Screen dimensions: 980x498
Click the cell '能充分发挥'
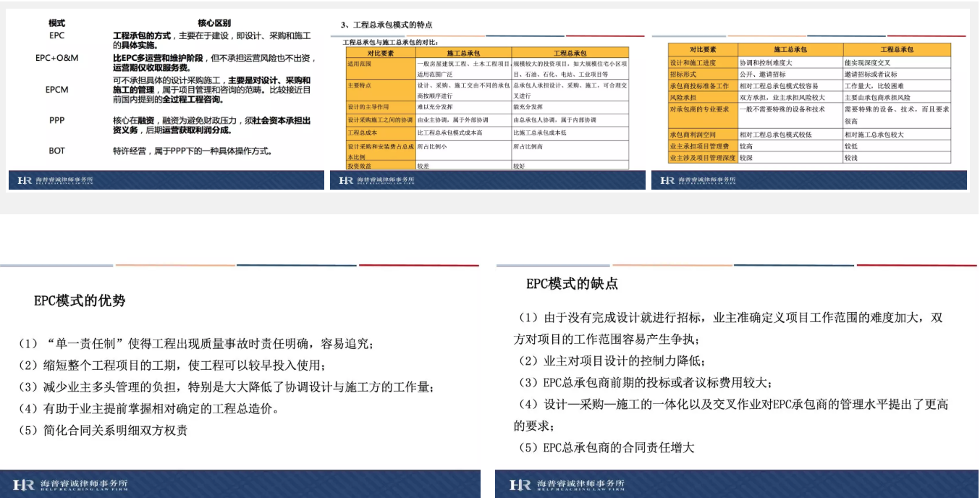(528, 107)
